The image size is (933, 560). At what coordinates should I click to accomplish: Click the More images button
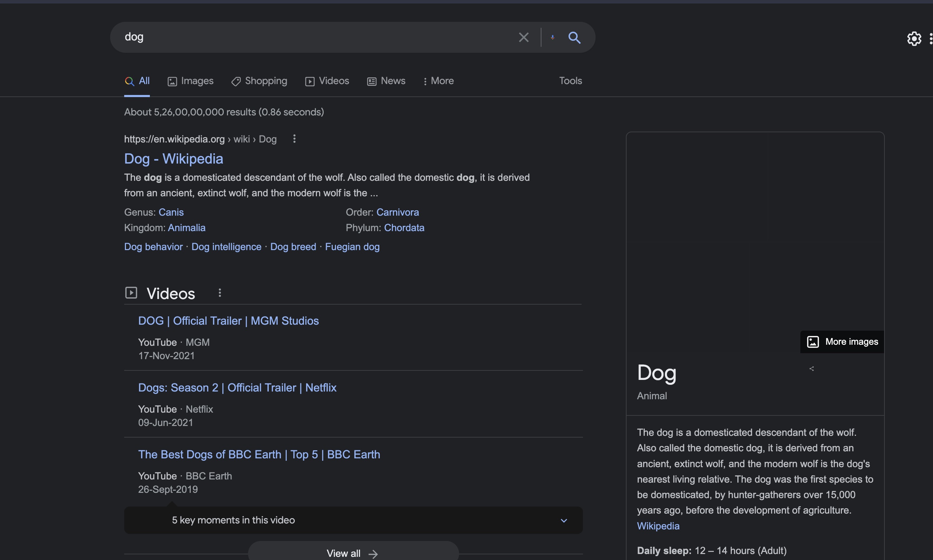pos(842,342)
